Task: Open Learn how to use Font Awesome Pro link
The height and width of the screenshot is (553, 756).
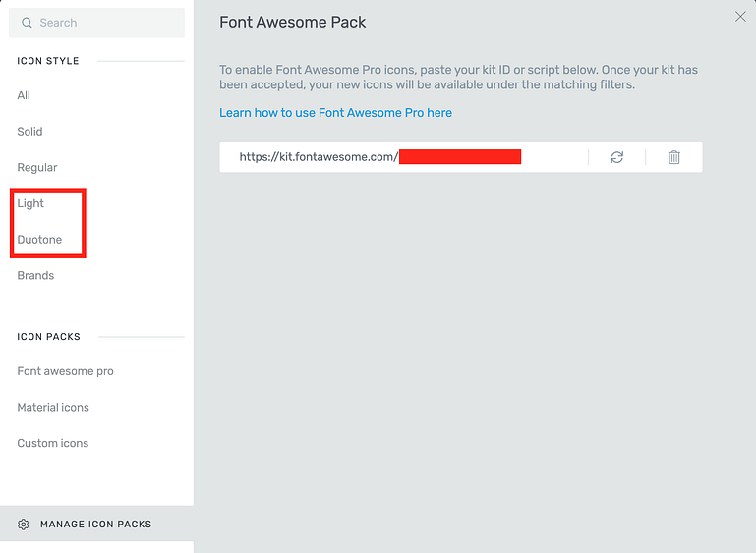Action: pyautogui.click(x=335, y=113)
